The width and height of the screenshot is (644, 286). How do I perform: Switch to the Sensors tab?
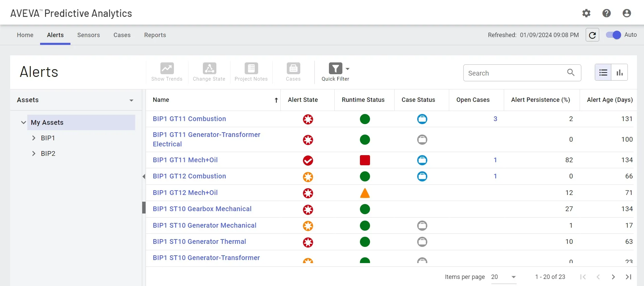[x=89, y=35]
